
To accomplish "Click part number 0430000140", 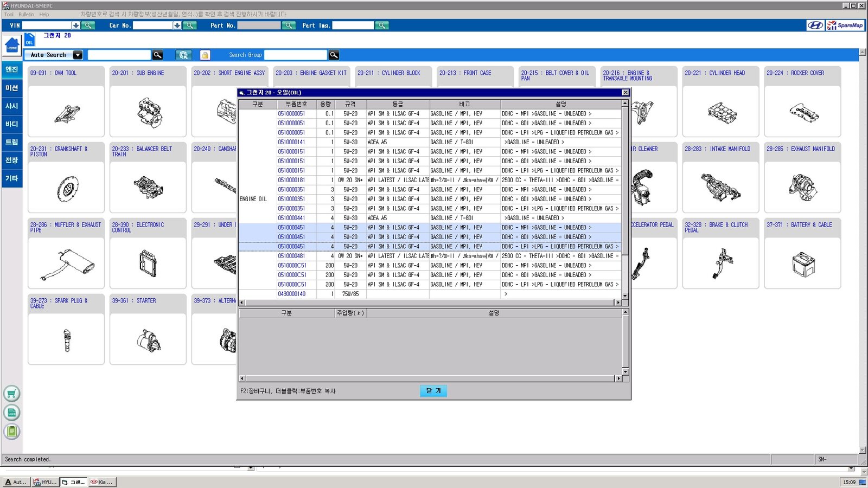I will click(292, 294).
